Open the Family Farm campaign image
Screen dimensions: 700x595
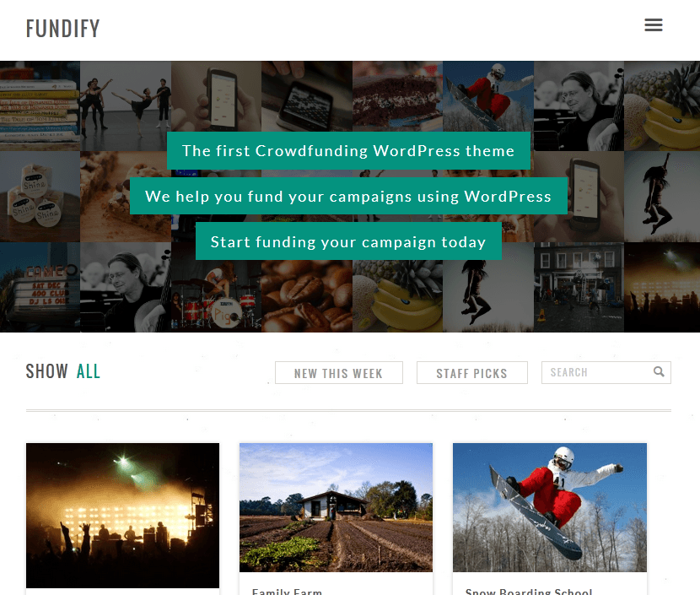[336, 507]
